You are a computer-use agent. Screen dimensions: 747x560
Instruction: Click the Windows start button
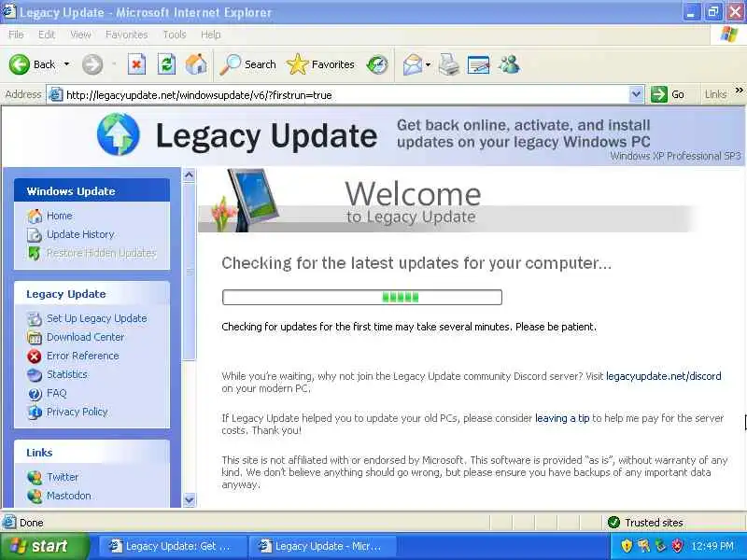coord(44,546)
